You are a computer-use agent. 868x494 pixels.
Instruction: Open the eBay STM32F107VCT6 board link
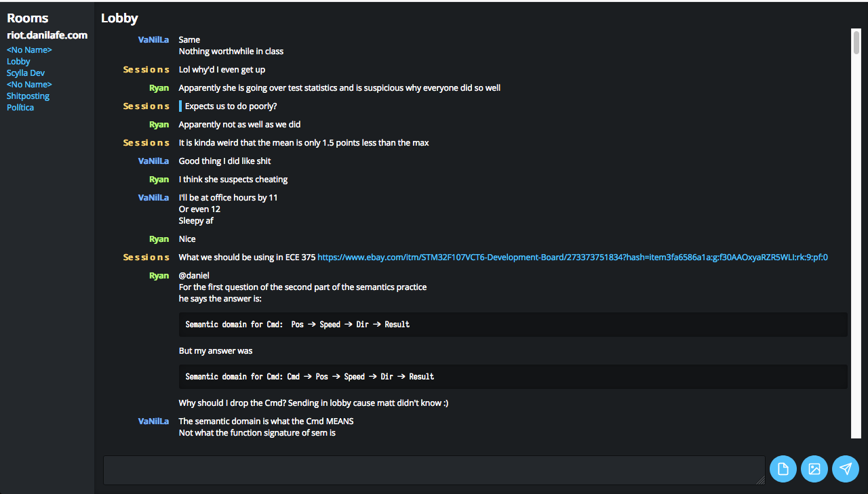click(x=572, y=258)
